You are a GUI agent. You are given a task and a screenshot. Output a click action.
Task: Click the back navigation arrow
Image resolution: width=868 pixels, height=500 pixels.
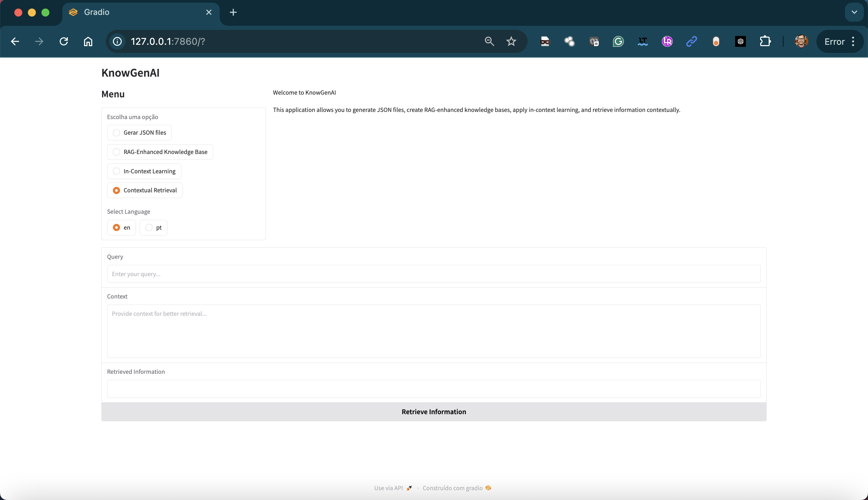(15, 41)
